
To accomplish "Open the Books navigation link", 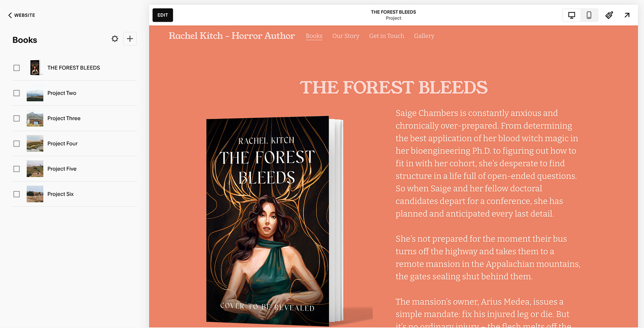I will (x=314, y=36).
